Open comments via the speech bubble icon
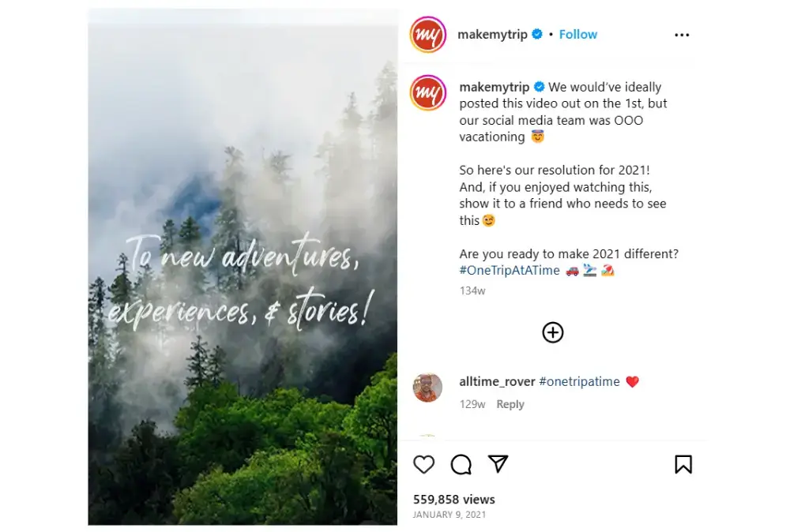This screenshot has width=786, height=532. (461, 465)
